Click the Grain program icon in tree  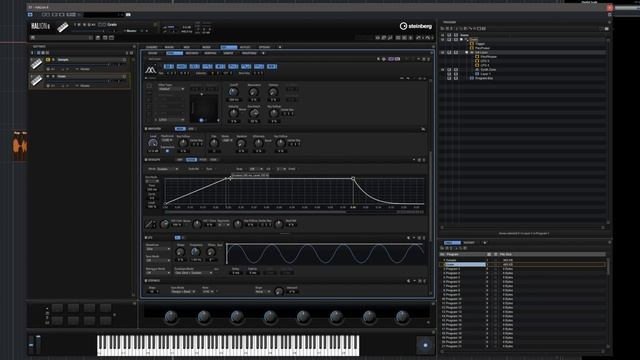click(467, 40)
